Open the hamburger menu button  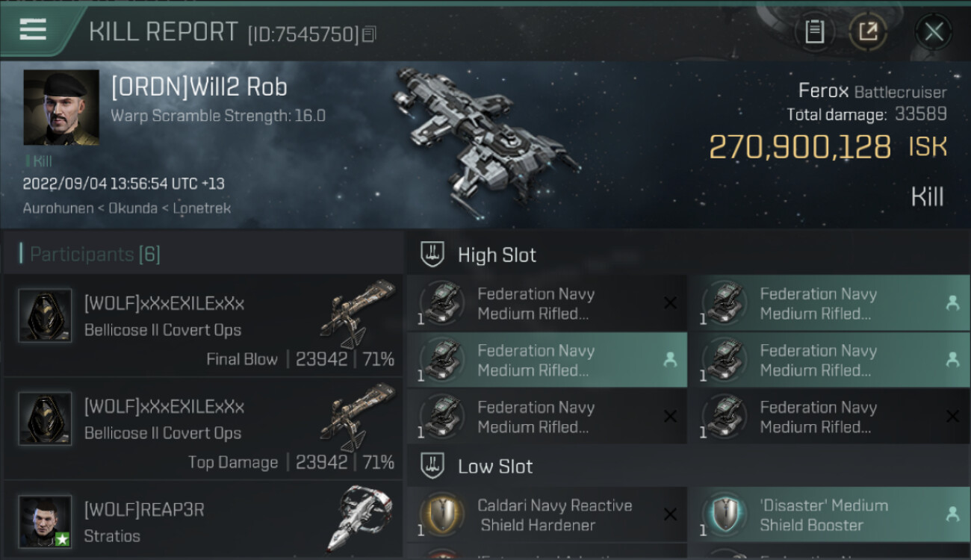[x=33, y=30]
